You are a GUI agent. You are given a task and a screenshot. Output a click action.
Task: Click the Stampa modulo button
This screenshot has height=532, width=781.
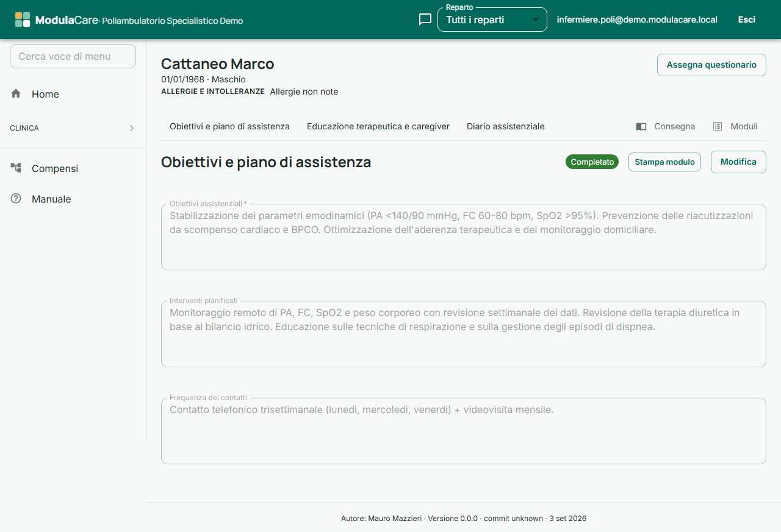[664, 162]
